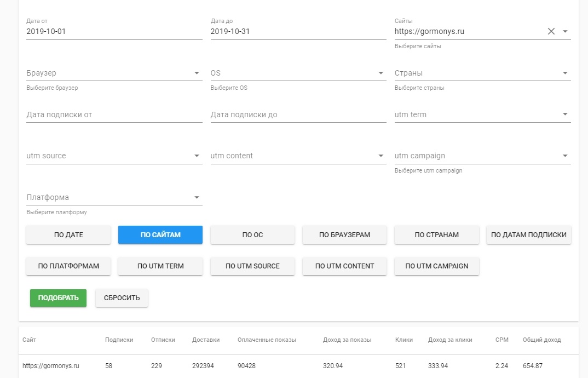The image size is (588, 378).
Task: Click the click income value 333.94
Action: coord(438,365)
